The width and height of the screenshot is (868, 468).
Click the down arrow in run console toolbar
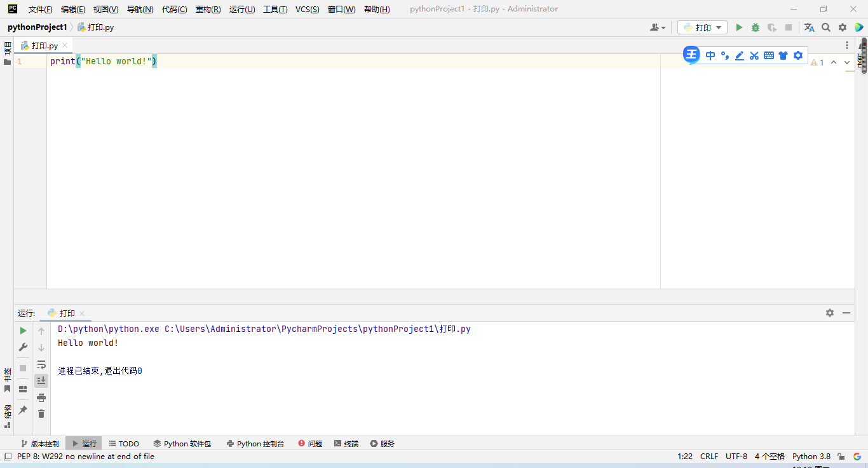[41, 347]
